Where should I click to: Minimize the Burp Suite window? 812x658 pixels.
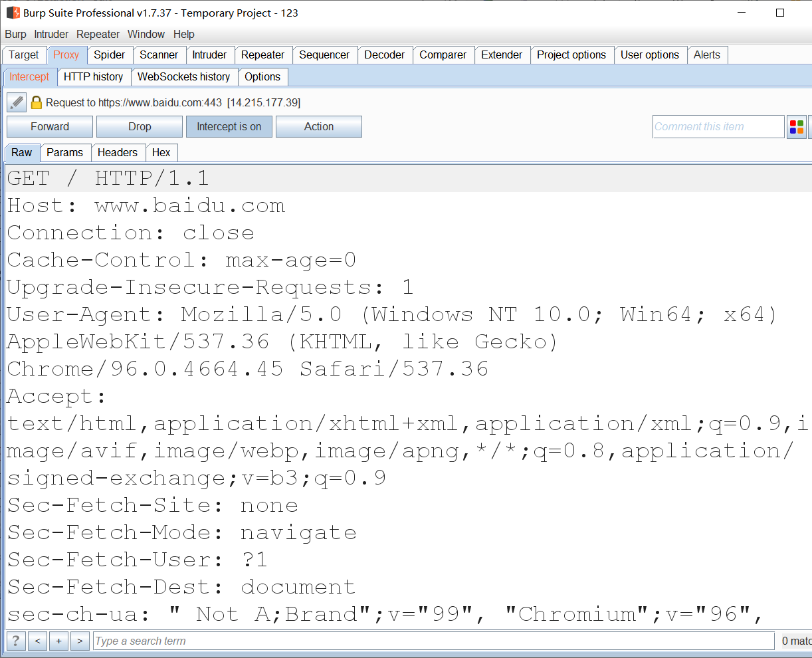pyautogui.click(x=741, y=13)
